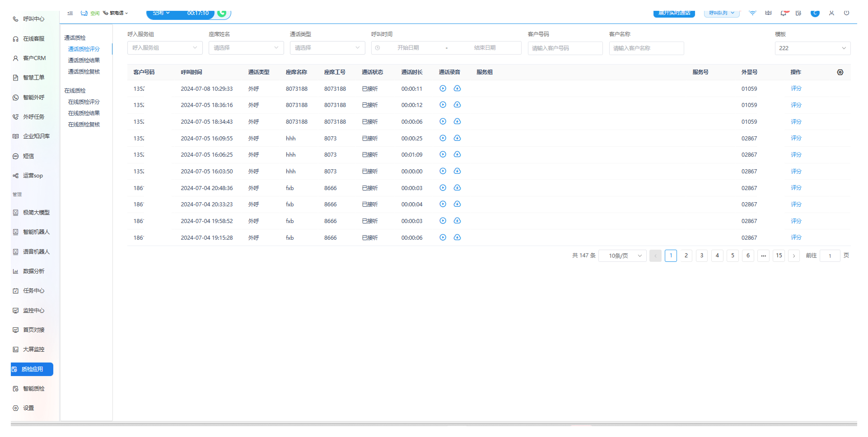Click 评分 for the 19:15:28 call
The image size is (868, 437).
796,237
